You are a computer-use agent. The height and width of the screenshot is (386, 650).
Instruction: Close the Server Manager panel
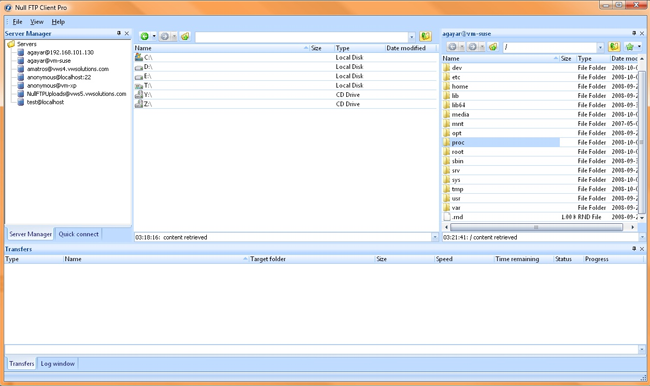point(127,33)
